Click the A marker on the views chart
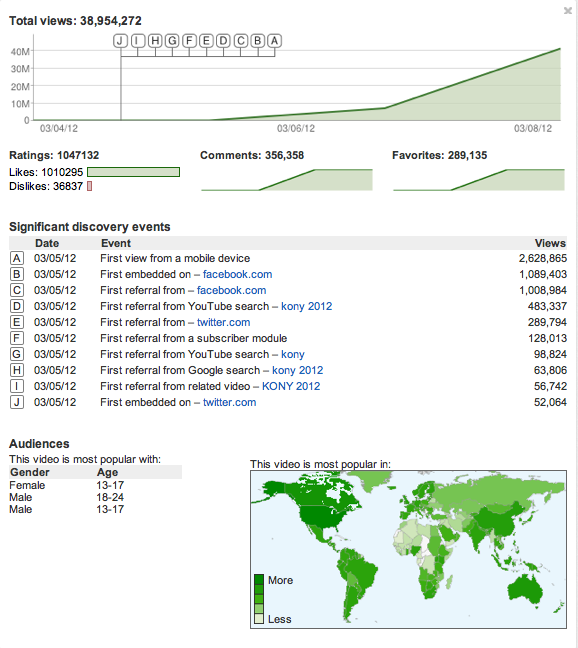The height and width of the screenshot is (648, 578). [274, 41]
